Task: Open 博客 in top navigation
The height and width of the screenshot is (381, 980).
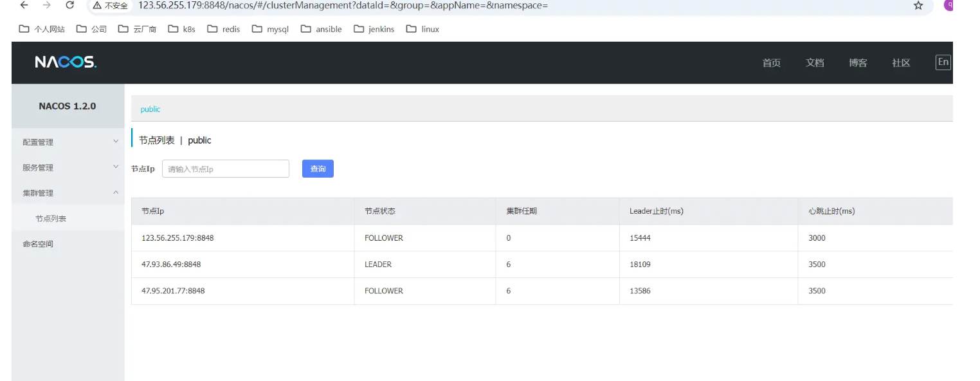Action: tap(858, 63)
